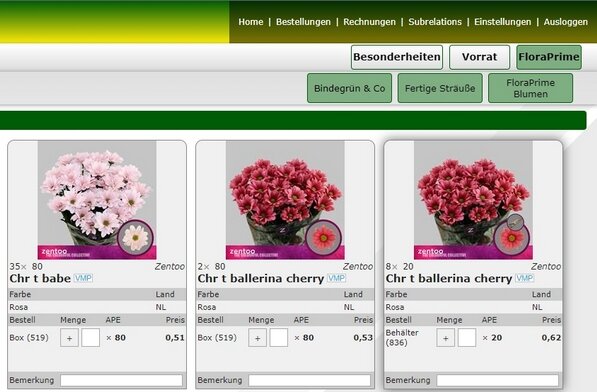
Task: Click the VMP badge on the middle ballerina cherry card
Action: [337, 278]
